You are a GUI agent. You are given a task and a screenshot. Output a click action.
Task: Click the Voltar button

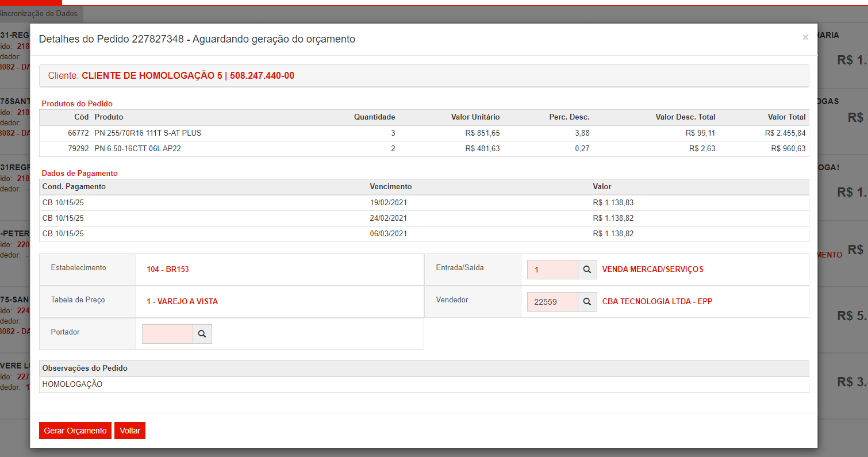pyautogui.click(x=130, y=431)
